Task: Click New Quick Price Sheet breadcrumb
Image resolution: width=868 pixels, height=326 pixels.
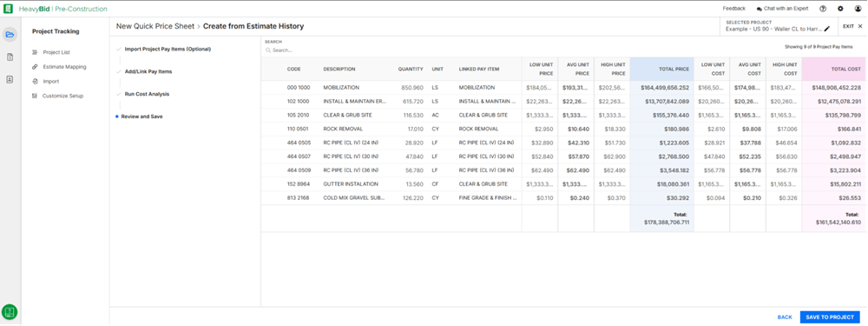Action: click(x=155, y=26)
